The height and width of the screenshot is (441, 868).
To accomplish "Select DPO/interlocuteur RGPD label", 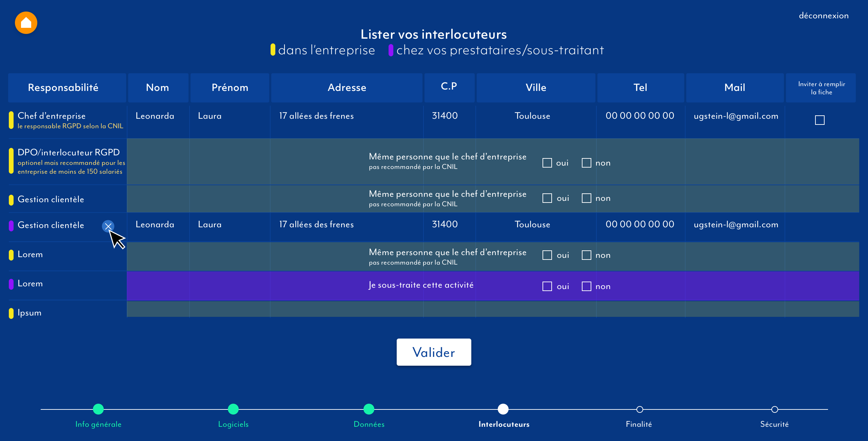I will 68,153.
